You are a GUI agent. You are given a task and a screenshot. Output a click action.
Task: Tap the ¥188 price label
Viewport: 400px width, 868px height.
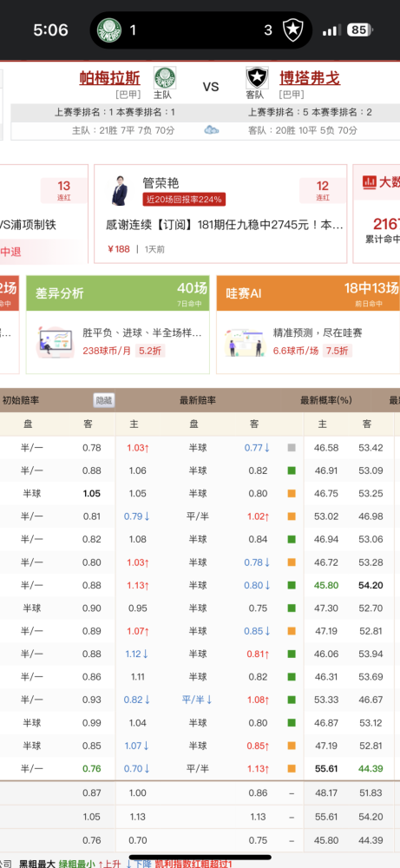pyautogui.click(x=119, y=249)
